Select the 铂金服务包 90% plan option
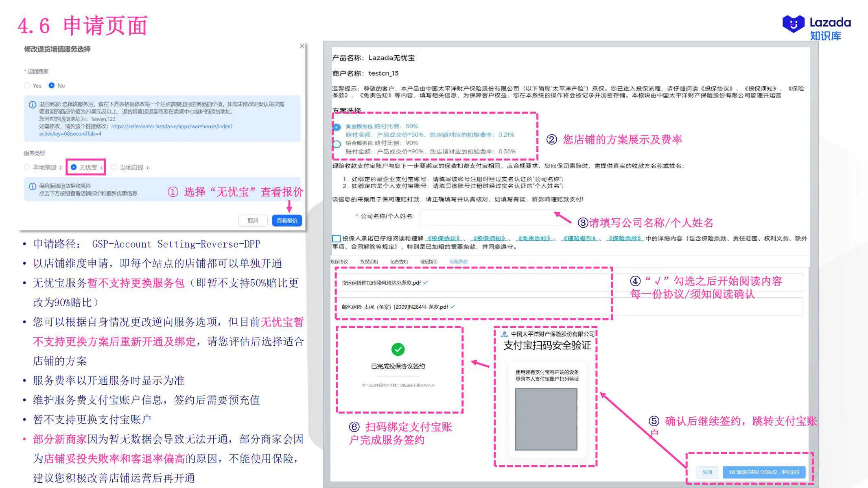 337,143
